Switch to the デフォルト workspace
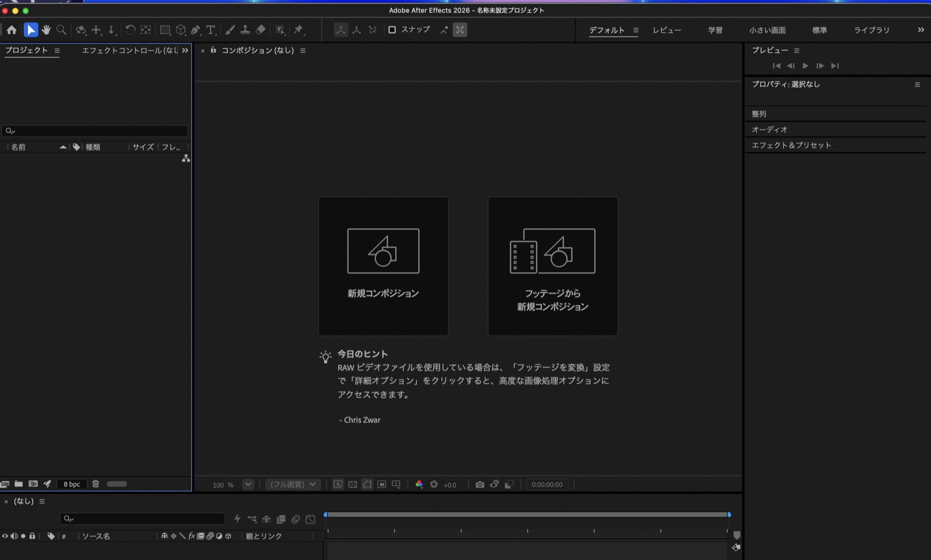Viewport: 931px width, 560px height. pyautogui.click(x=607, y=30)
